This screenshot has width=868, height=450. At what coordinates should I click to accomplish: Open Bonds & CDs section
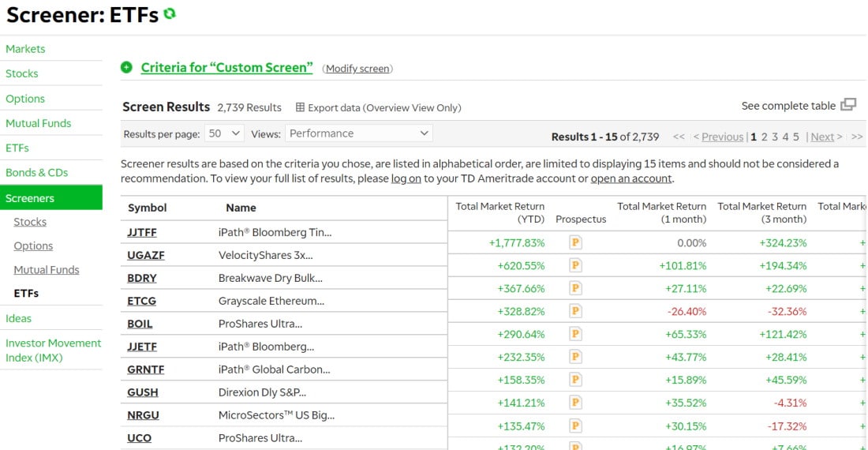(x=36, y=172)
